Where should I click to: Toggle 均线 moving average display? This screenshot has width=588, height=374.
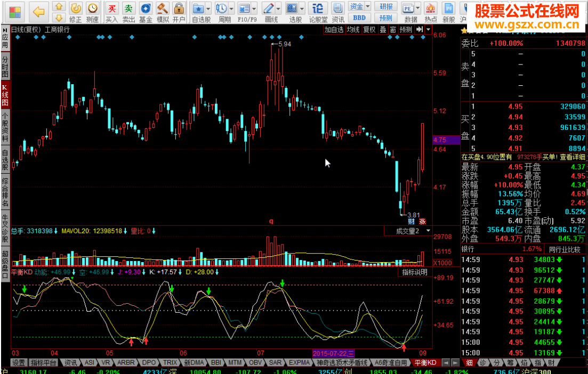[353, 29]
